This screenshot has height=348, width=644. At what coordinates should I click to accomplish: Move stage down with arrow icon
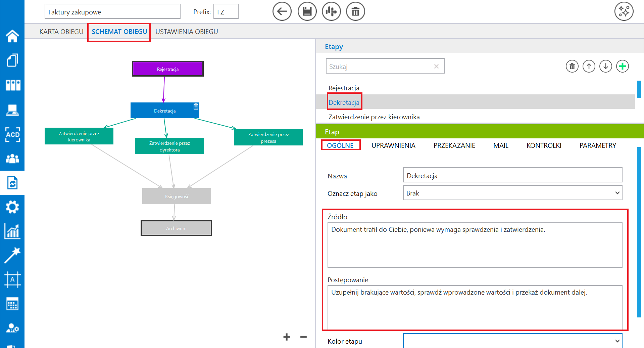(x=606, y=66)
